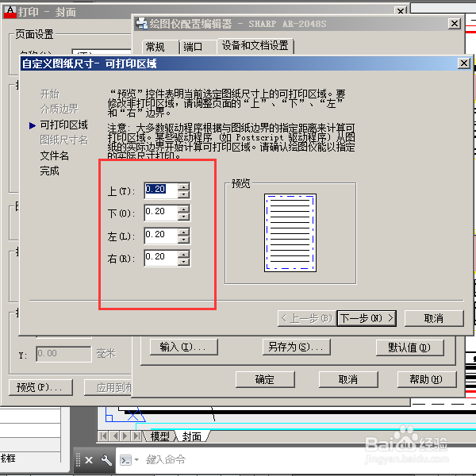Open the 设备和文档设置 tab

[x=255, y=46]
